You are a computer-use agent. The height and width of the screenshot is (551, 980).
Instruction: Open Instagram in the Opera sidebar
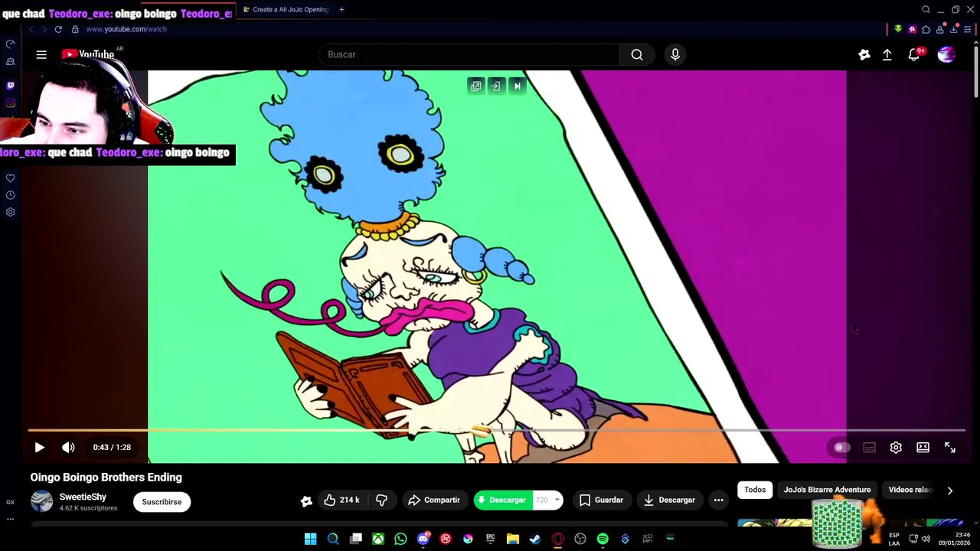(x=11, y=103)
